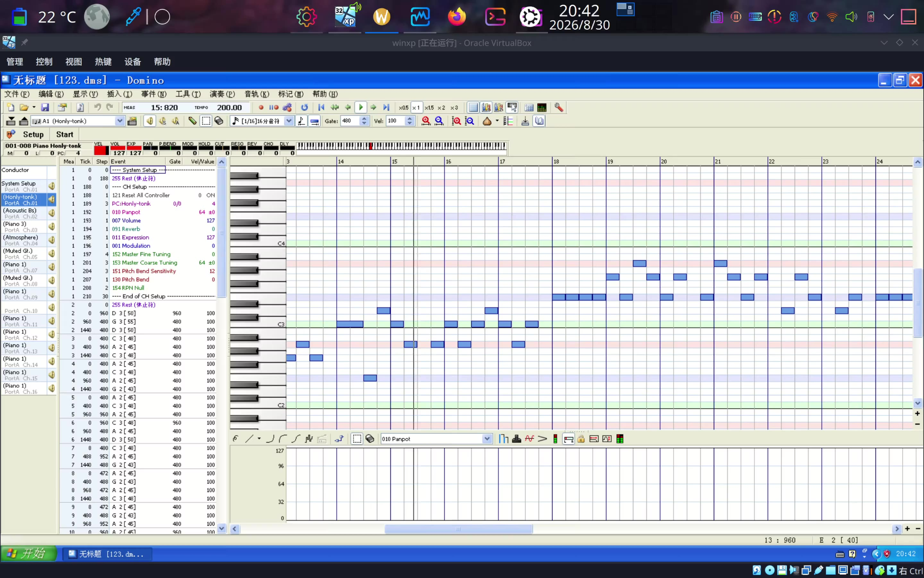Screen dimensions: 924x578
Task: Click the horizontal zoom-in magnifier icon
Action: 426,121
